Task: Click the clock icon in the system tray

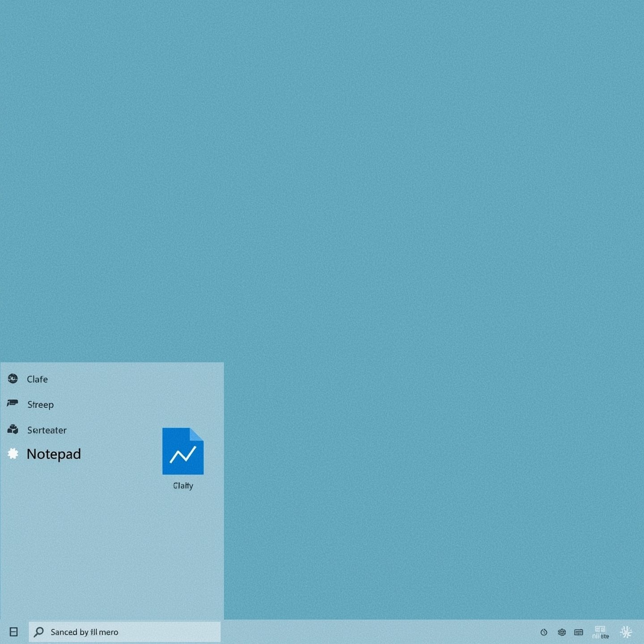Action: click(x=544, y=632)
